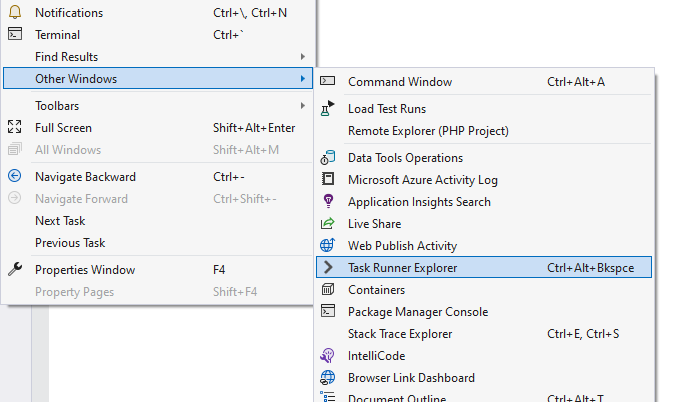Choose the Find Results menu item
Viewport: 682px width, 402px height.
tap(158, 57)
